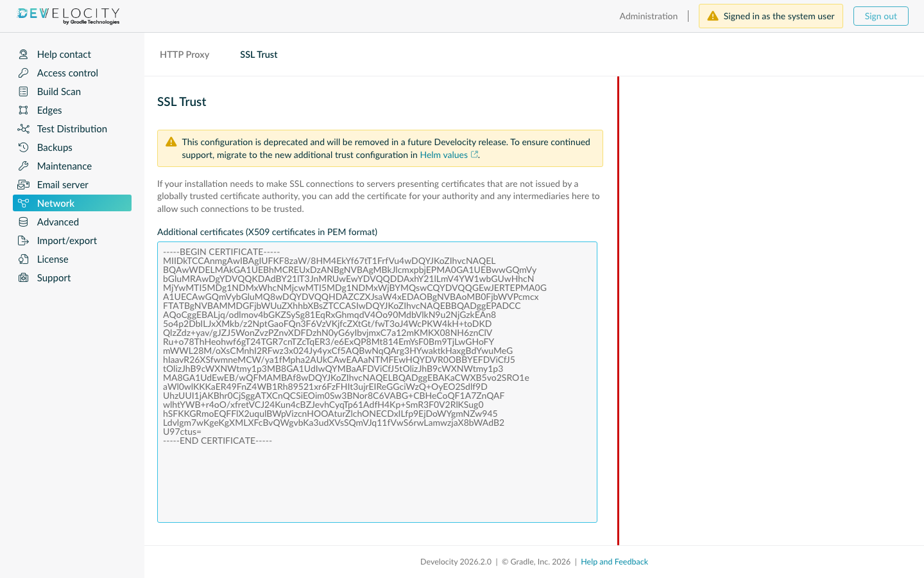The height and width of the screenshot is (578, 924).
Task: Click the Email server envelope icon
Action: point(24,185)
